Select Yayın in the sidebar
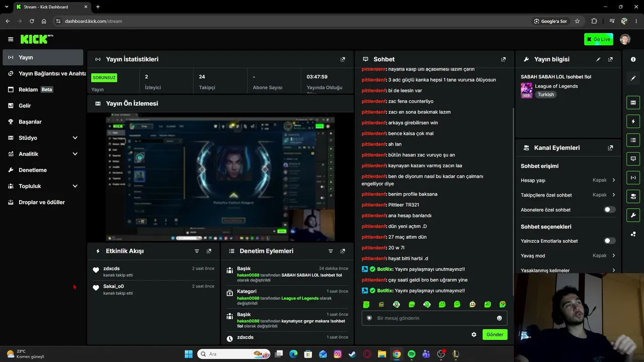Image resolution: width=644 pixels, height=362 pixels. tap(42, 57)
